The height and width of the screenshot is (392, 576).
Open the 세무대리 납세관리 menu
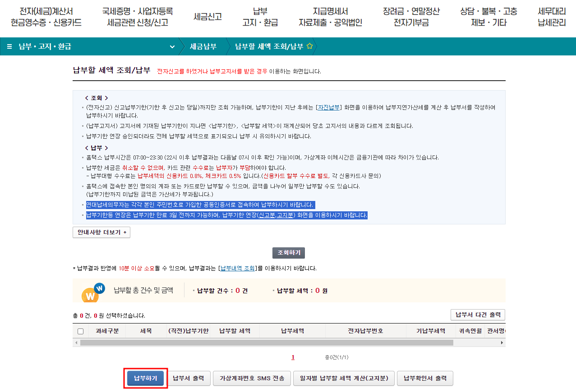coord(552,17)
